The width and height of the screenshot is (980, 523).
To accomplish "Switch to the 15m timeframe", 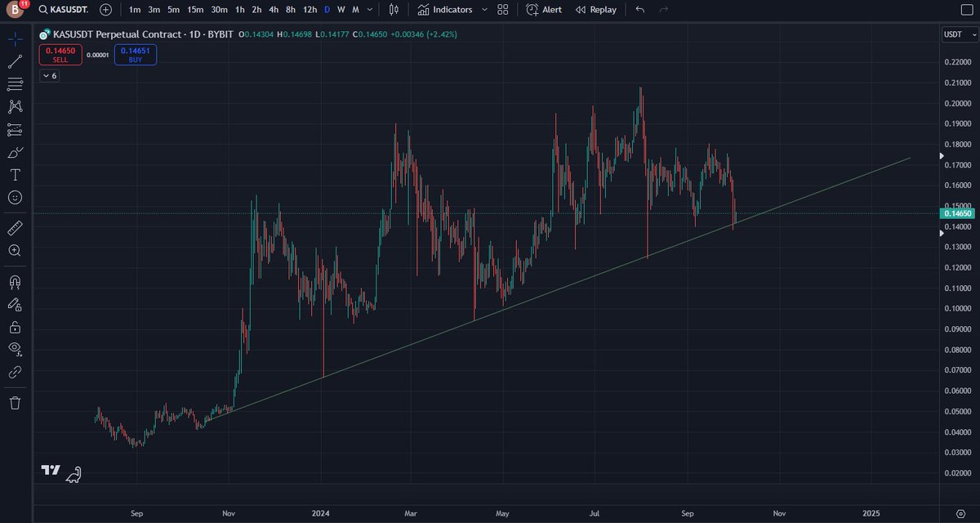I will [195, 10].
